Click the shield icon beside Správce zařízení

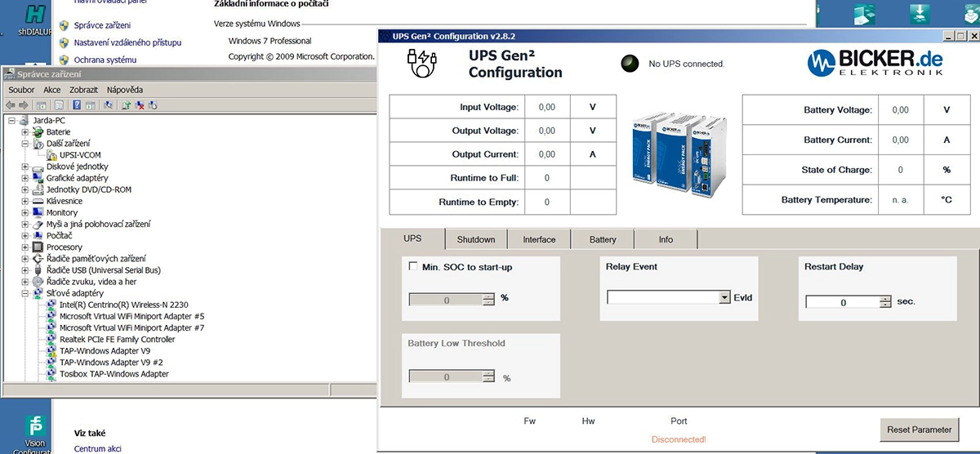click(x=63, y=25)
